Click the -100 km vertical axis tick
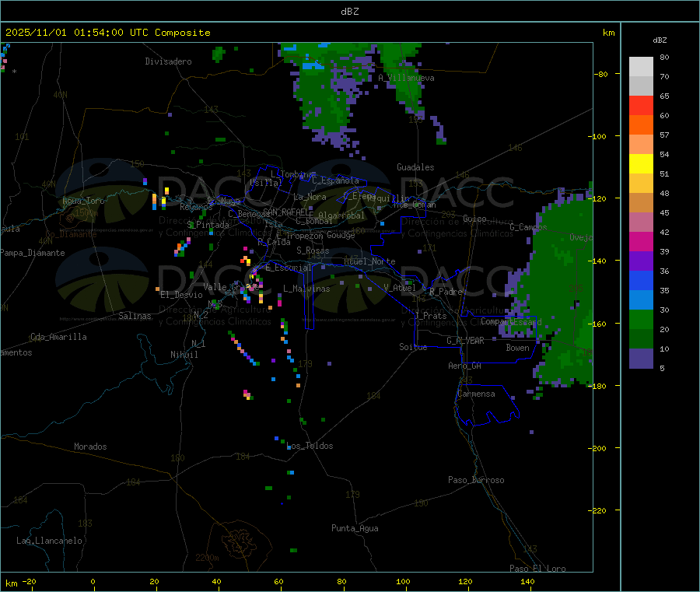Viewport: 700px width, 592px height. 597,136
